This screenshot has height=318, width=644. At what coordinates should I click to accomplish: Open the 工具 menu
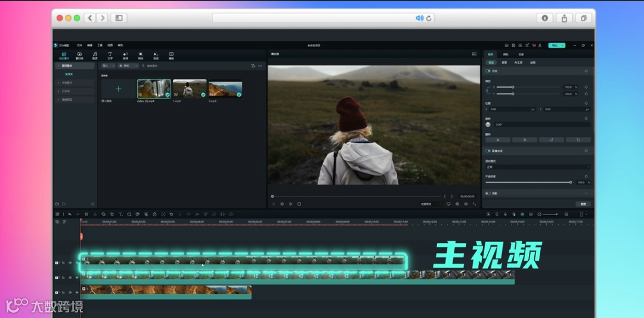tap(100, 45)
